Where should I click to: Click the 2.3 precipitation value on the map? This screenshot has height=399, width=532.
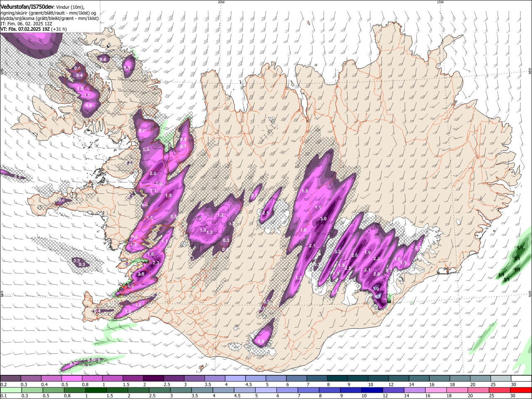pos(156,263)
